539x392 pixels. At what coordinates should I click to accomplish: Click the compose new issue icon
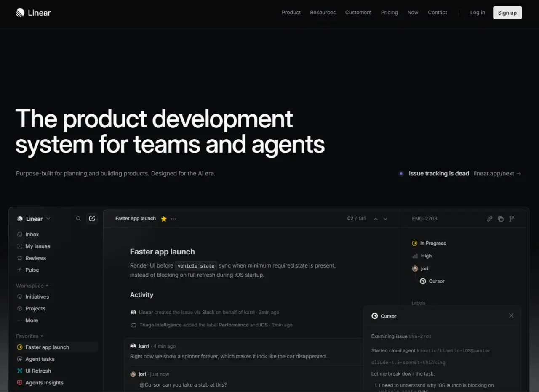click(92, 219)
